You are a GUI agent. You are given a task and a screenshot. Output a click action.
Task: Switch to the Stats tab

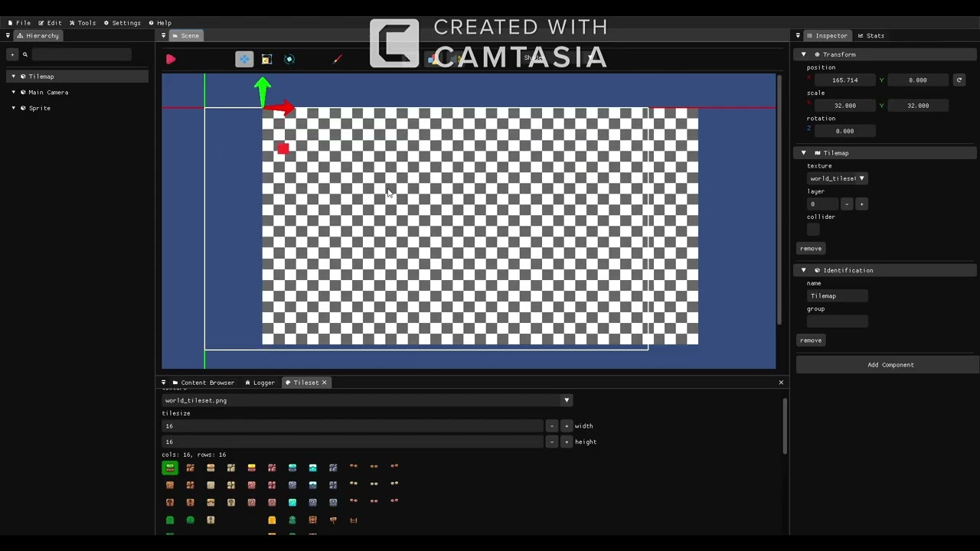tap(871, 36)
